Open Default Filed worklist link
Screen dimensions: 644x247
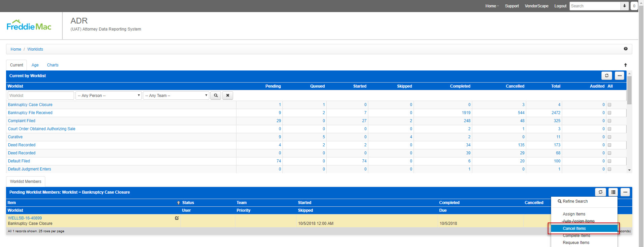click(19, 161)
